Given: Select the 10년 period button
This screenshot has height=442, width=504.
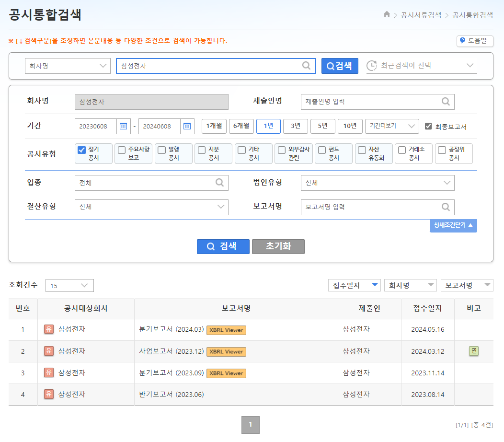Looking at the screenshot, I should 350,126.
